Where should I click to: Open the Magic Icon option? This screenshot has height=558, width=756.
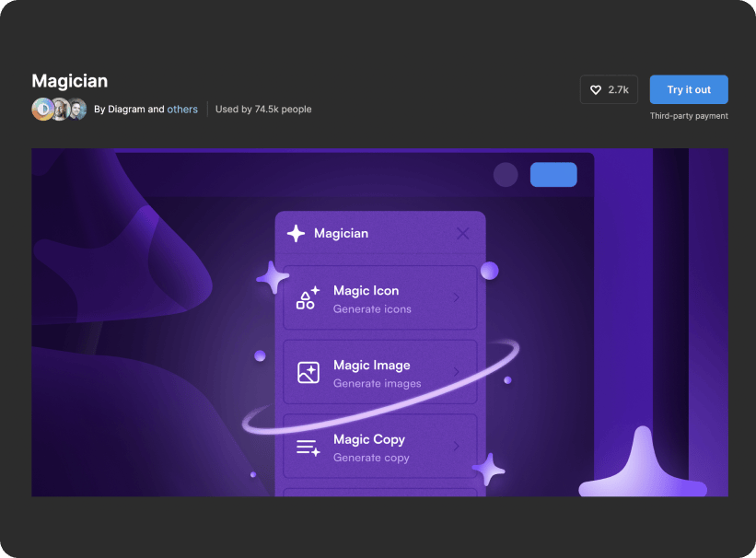(380, 297)
